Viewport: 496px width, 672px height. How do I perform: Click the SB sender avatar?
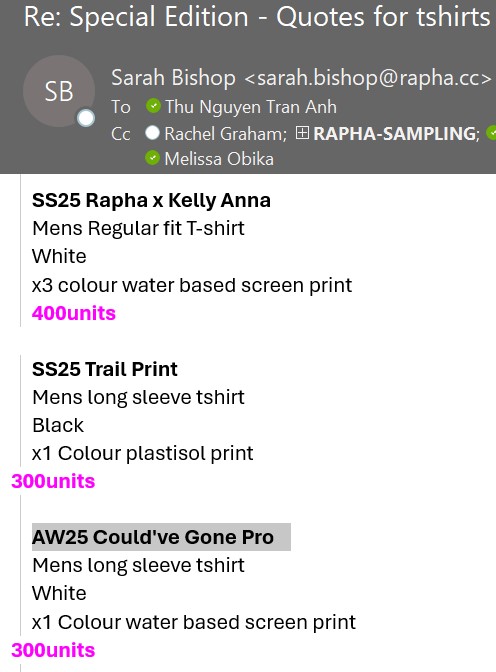59,91
